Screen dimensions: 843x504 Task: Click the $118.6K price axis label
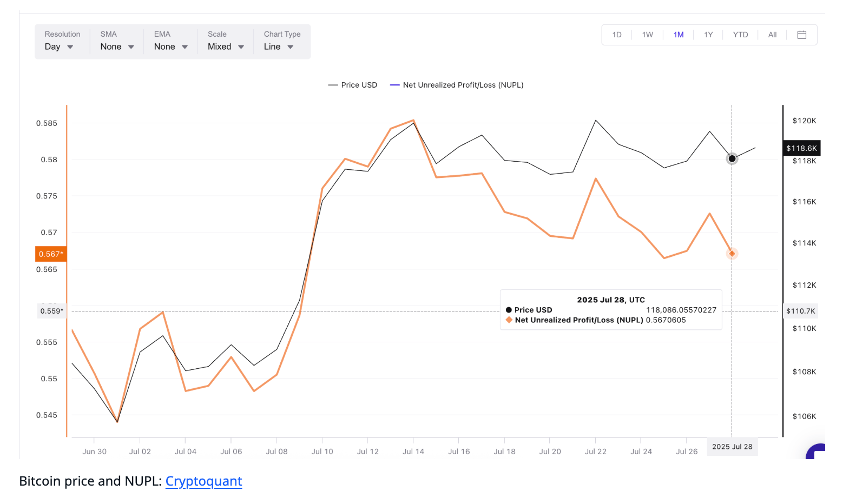tap(801, 148)
